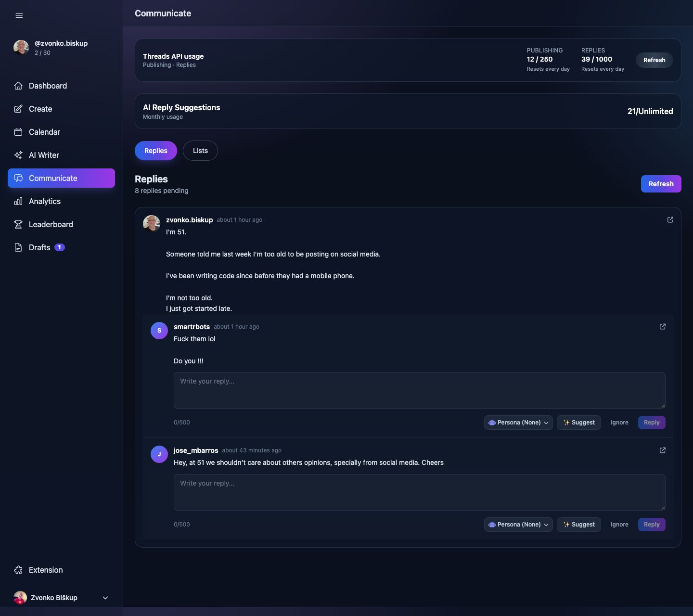Toggle the hamburger sidebar menu icon
Image resolution: width=693 pixels, height=616 pixels.
coord(19,15)
